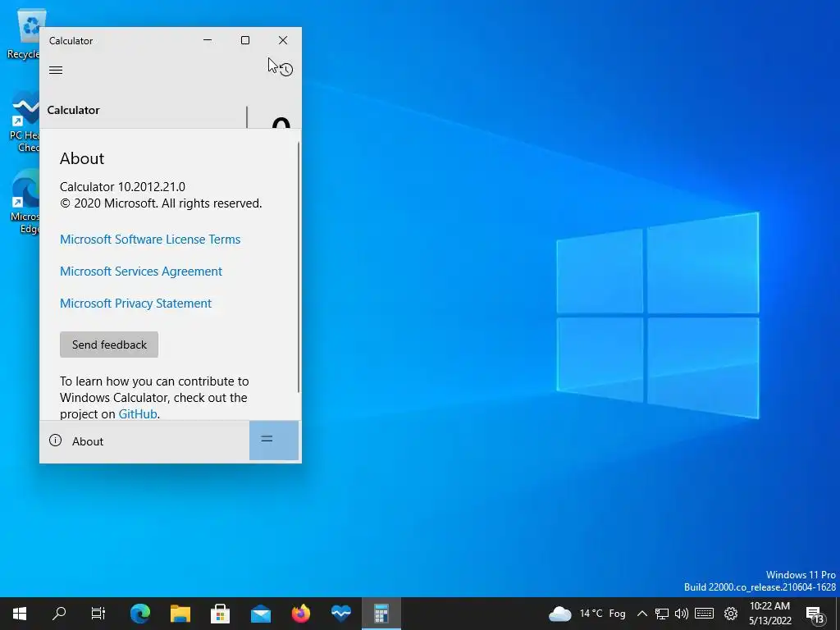The image size is (840, 630).
Task: Open the calculation history panel
Action: point(286,70)
